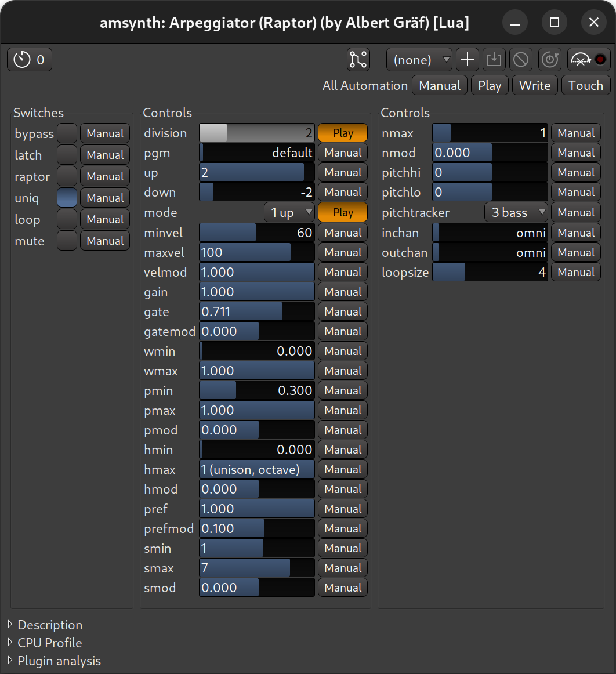Click the hmin slider
The height and width of the screenshot is (674, 616).
tap(257, 450)
